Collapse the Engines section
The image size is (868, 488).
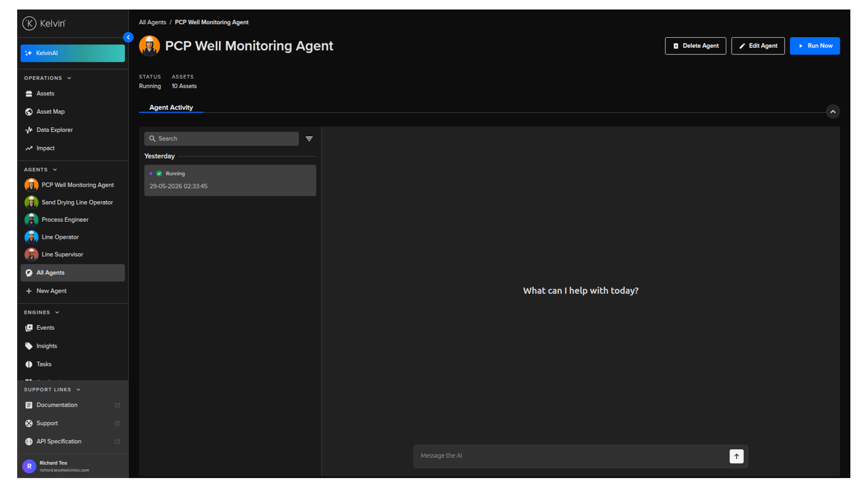point(42,313)
